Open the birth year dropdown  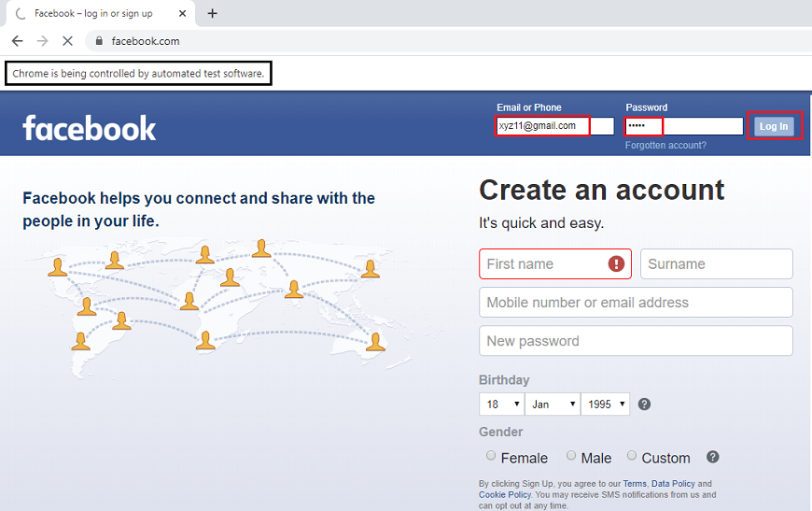coord(605,405)
